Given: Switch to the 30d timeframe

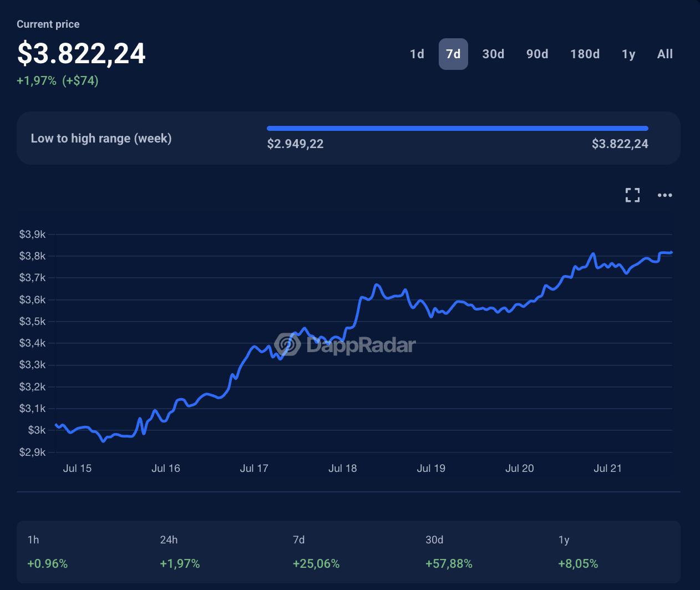Looking at the screenshot, I should tap(493, 54).
